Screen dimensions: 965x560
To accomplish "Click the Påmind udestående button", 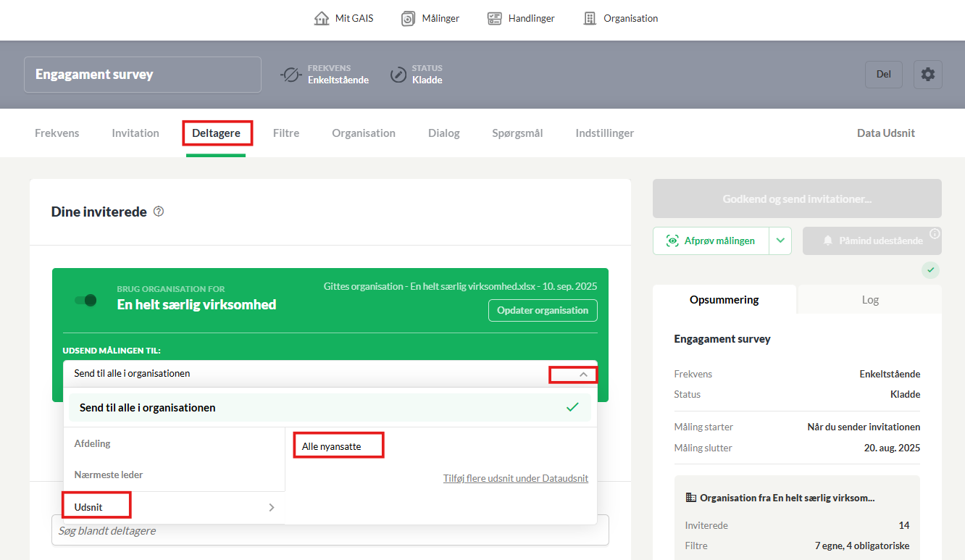I will click(872, 241).
